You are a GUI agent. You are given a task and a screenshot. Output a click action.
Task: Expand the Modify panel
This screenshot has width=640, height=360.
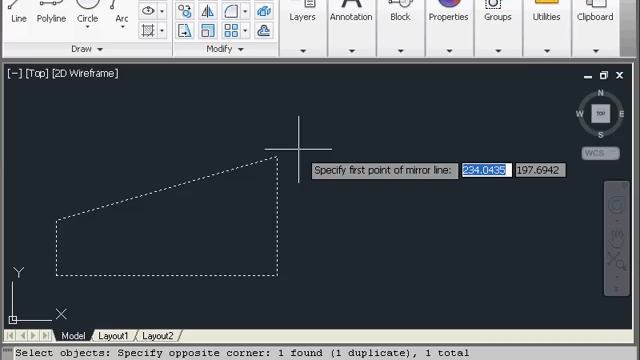(225, 49)
